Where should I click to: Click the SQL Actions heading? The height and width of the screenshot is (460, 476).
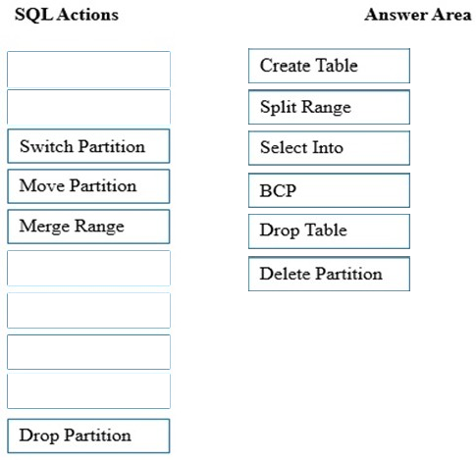pyautogui.click(x=67, y=15)
